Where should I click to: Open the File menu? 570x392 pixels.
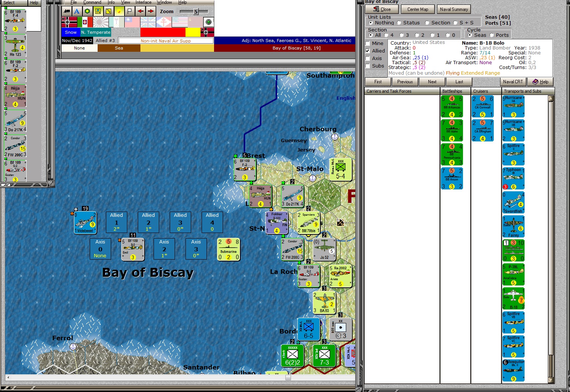point(74,2)
